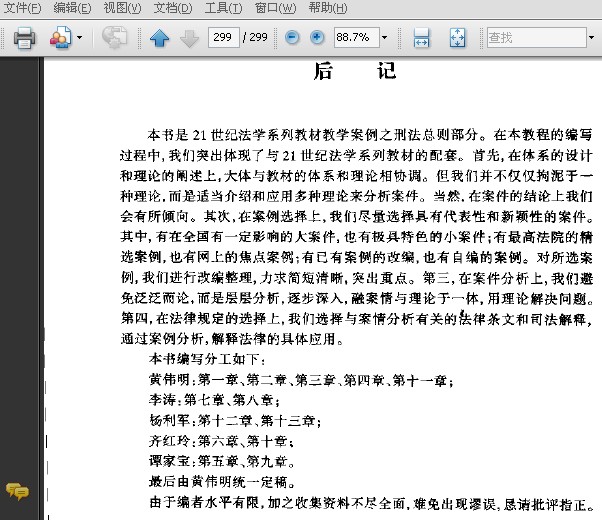Open the 视图(V) menu
This screenshot has width=602, height=520.
coord(122,8)
